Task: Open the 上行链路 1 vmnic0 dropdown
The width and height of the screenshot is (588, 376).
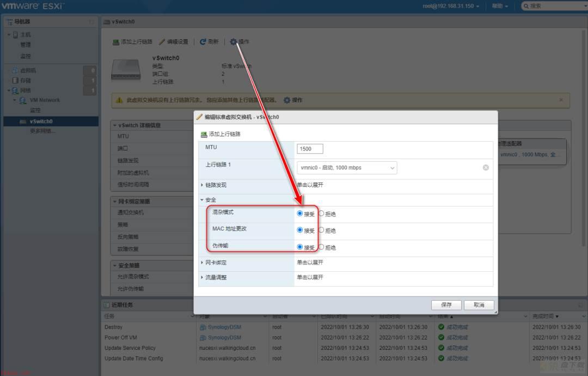Action: [346, 168]
